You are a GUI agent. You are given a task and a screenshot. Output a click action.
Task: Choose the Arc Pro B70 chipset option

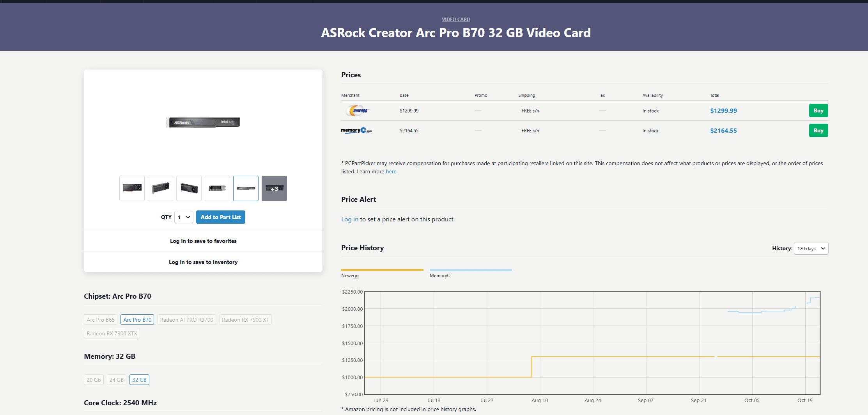click(137, 320)
